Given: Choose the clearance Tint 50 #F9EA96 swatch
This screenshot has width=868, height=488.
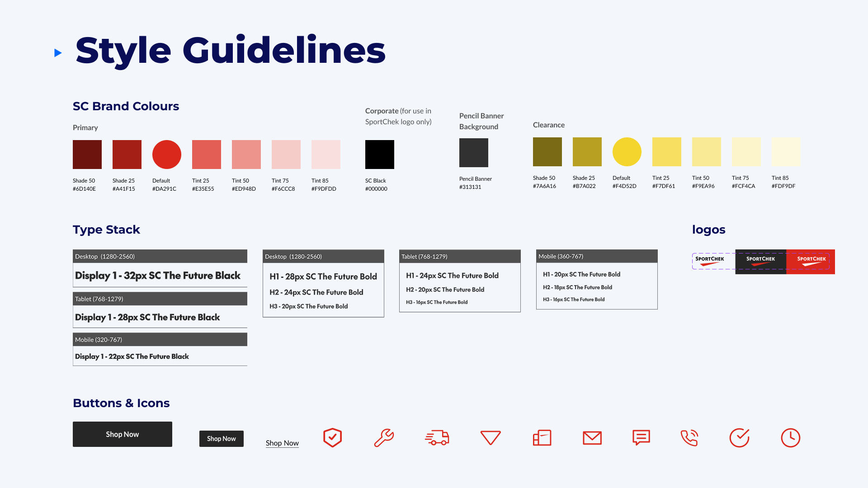Looking at the screenshot, I should click(707, 152).
